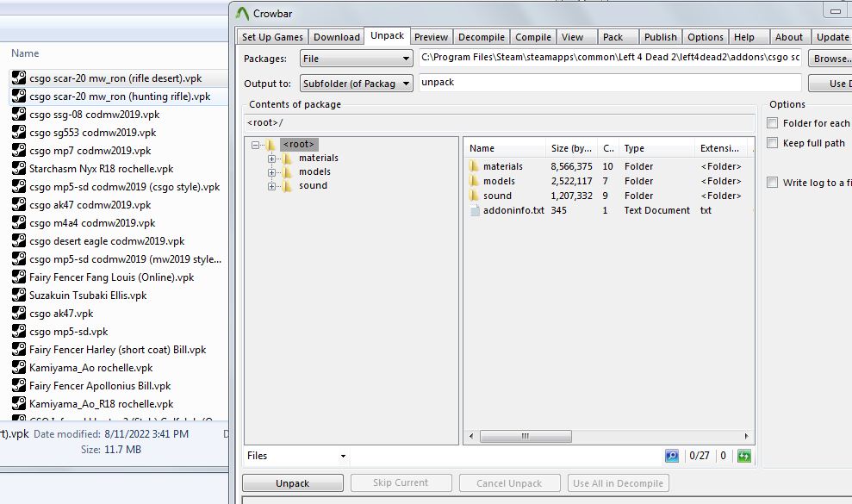
Task: Click Steam icon of Suzakuin Tsubaki Ellis.vpk
Action: 19,296
